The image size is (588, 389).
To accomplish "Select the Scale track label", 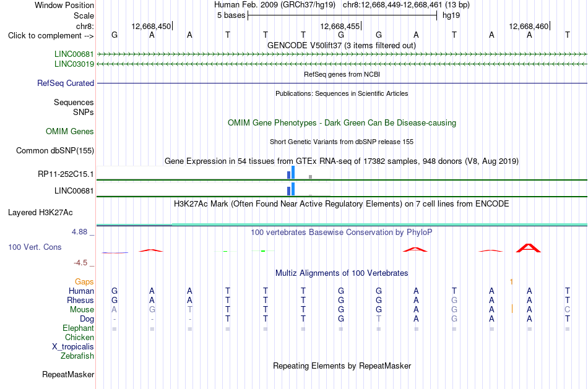I will (x=84, y=15).
